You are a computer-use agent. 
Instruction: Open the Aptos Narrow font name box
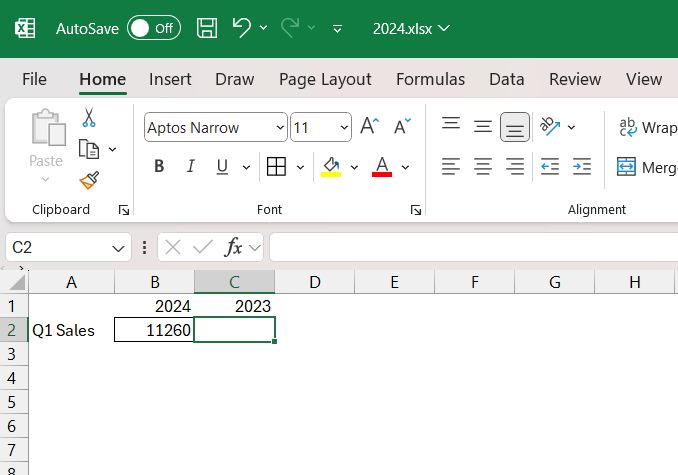point(216,127)
